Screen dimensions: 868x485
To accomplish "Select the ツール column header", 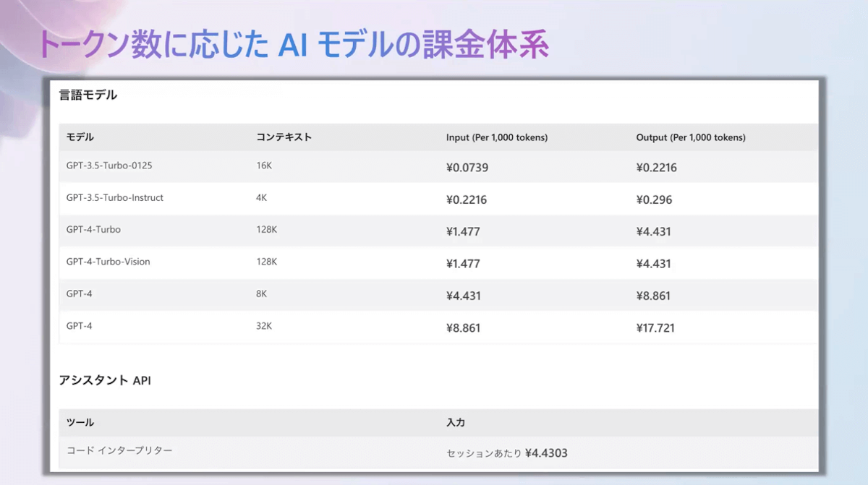I will point(80,422).
